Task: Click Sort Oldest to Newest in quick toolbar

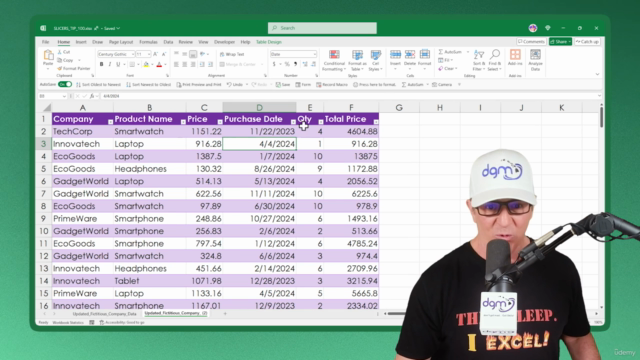Action: pos(98,84)
